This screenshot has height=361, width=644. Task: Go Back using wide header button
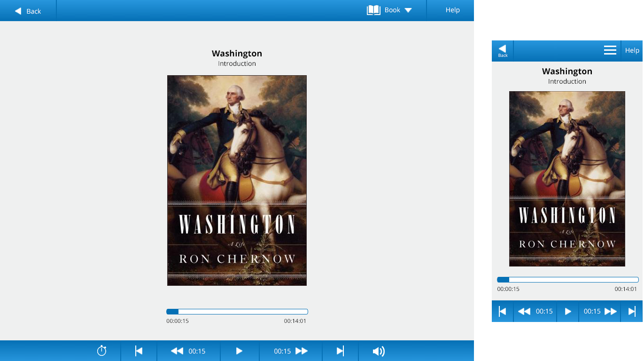(28, 11)
